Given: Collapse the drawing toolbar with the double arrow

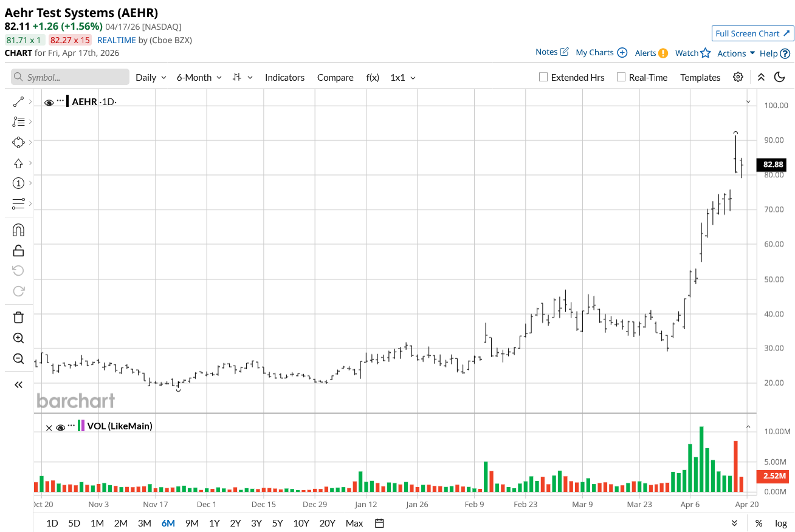Looking at the screenshot, I should (x=18, y=384).
